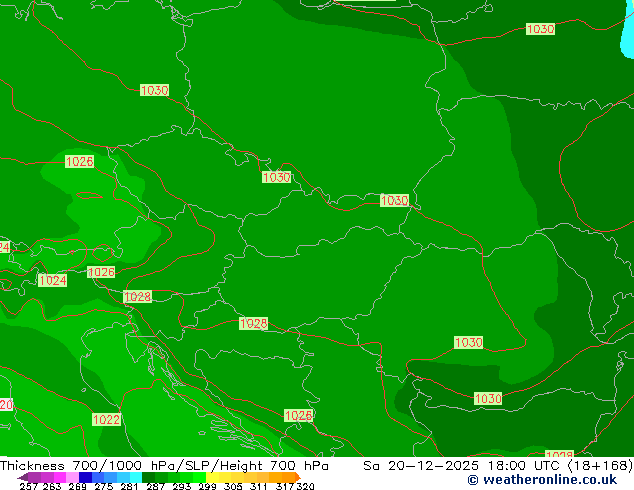634x490 pixels.
Task: Click the 293 legend value
Action: pos(182,486)
